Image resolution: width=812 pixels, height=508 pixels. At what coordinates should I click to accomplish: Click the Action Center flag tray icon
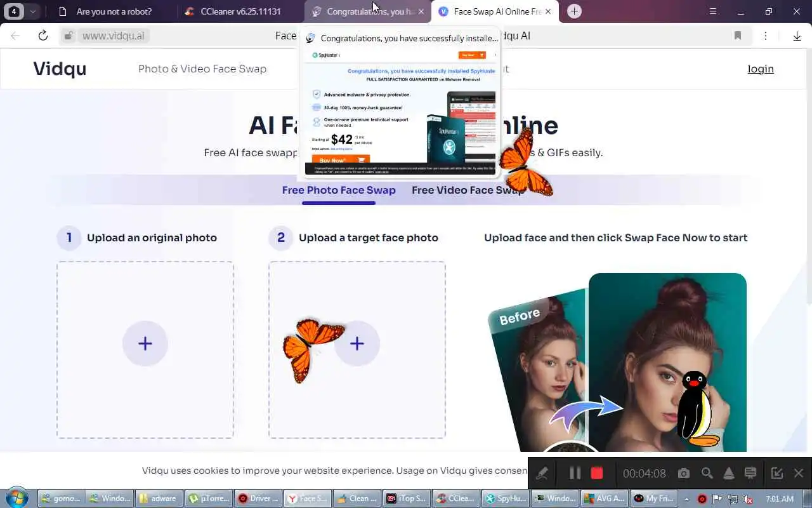point(717,499)
